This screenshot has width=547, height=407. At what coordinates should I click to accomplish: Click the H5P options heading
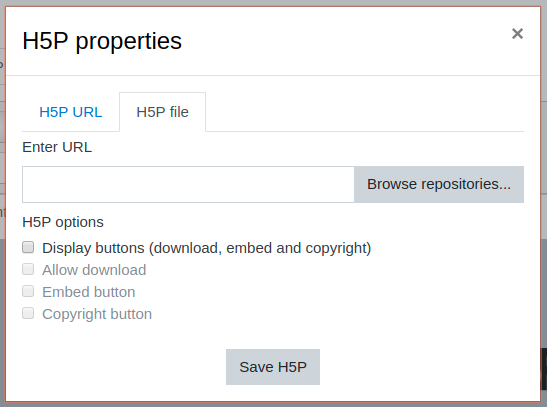(63, 222)
